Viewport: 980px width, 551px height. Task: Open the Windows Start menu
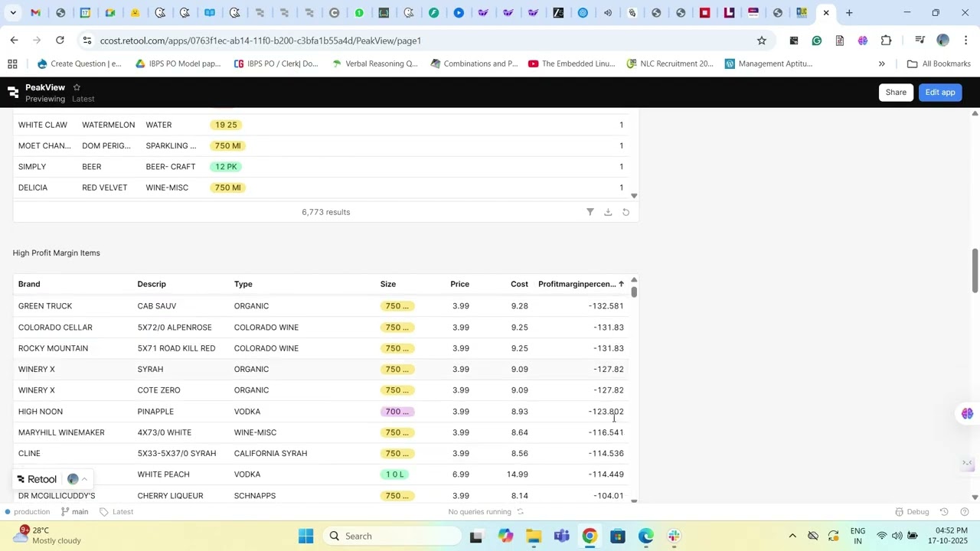coord(305,536)
